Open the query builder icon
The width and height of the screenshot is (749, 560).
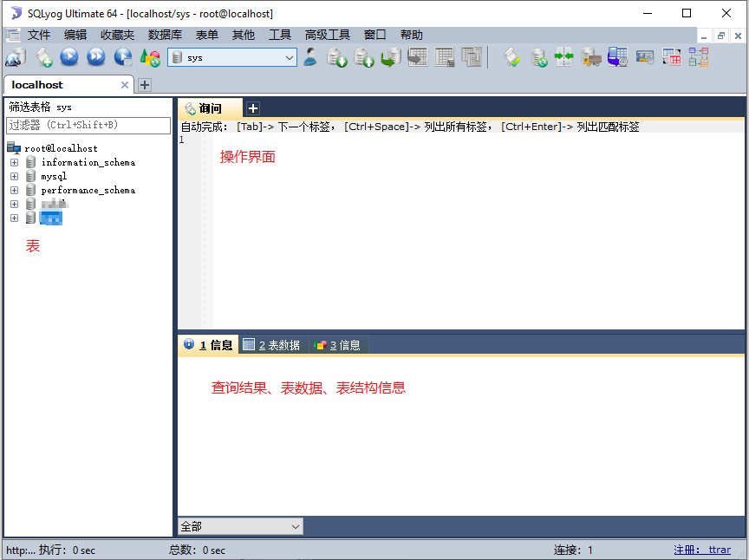tap(672, 57)
